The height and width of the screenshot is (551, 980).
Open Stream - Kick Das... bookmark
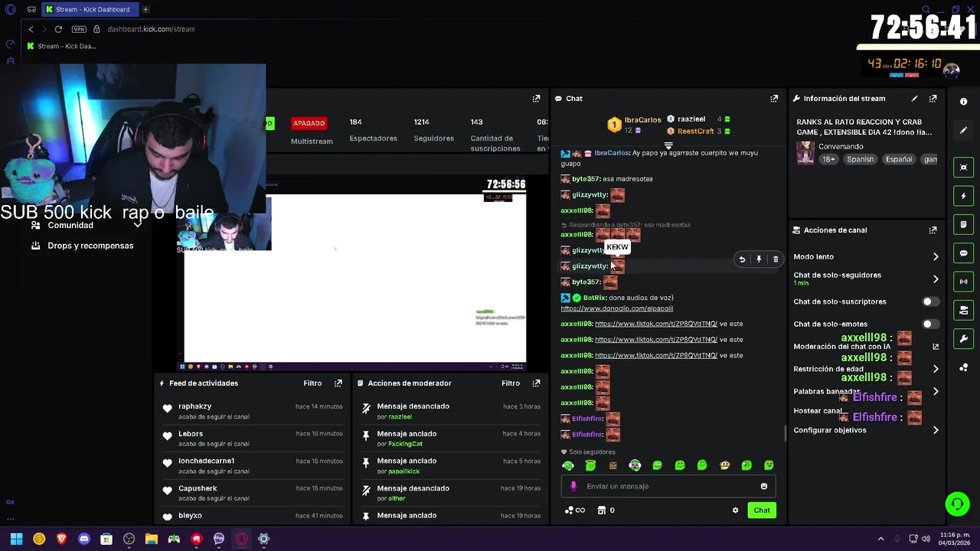(x=61, y=46)
